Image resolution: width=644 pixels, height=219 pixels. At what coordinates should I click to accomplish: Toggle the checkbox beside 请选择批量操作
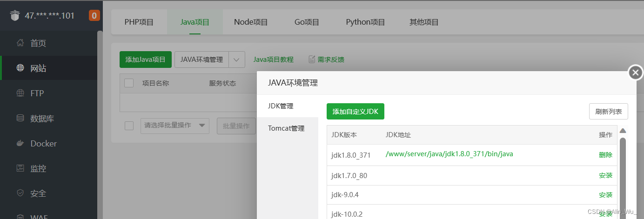130,126
